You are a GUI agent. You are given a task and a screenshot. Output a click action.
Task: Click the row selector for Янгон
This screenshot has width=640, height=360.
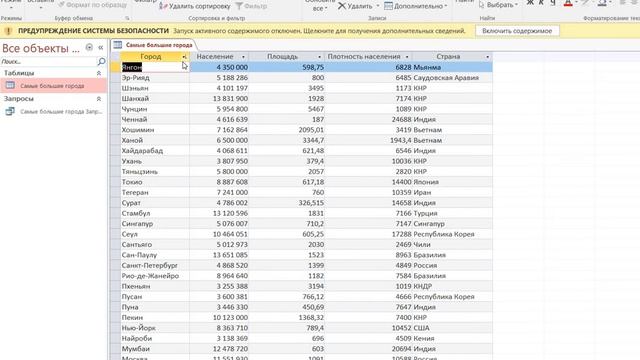115,67
